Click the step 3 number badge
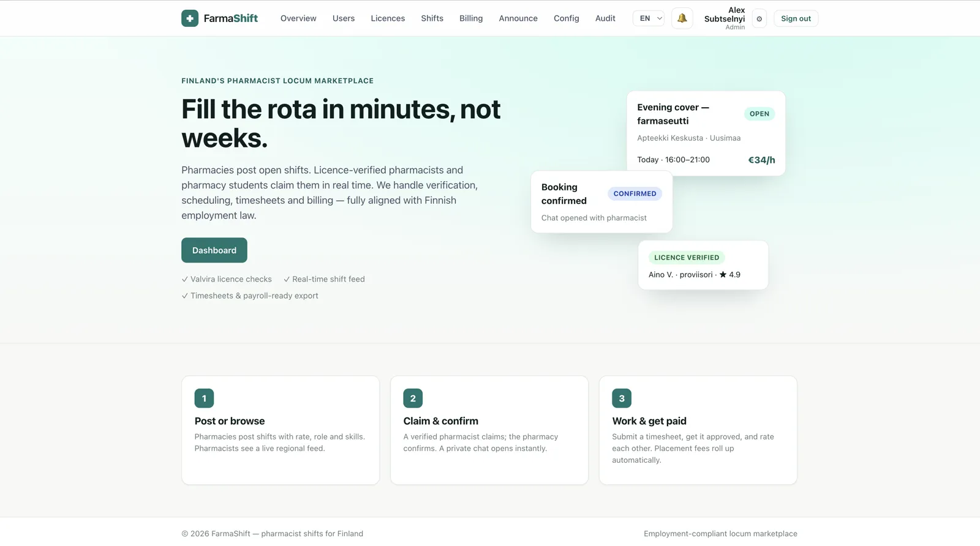This screenshot has width=980, height=546. (622, 398)
